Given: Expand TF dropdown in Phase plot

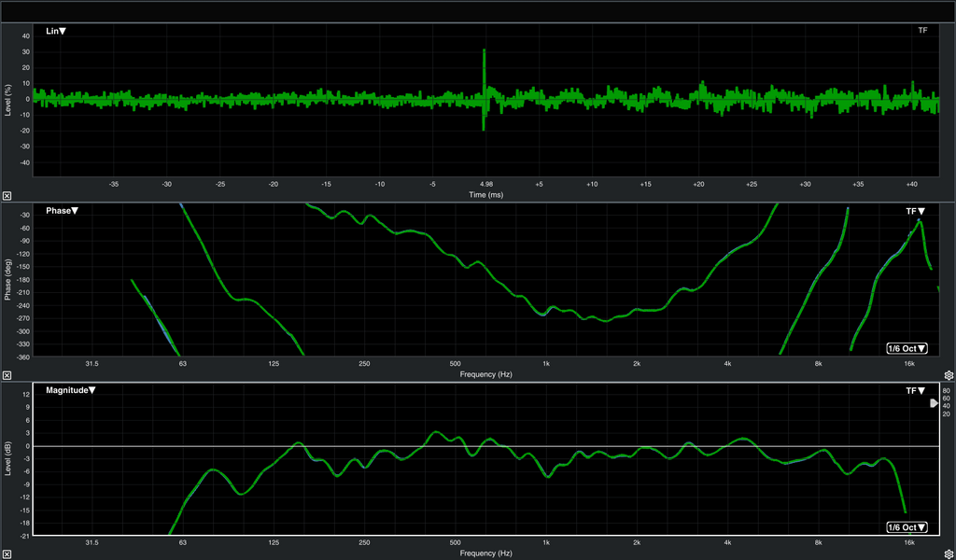Looking at the screenshot, I should (915, 212).
